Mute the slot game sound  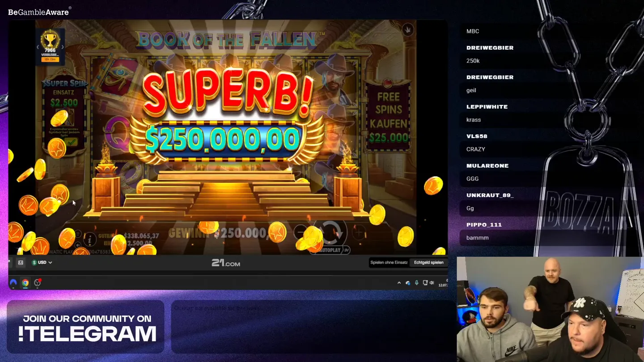(78, 245)
